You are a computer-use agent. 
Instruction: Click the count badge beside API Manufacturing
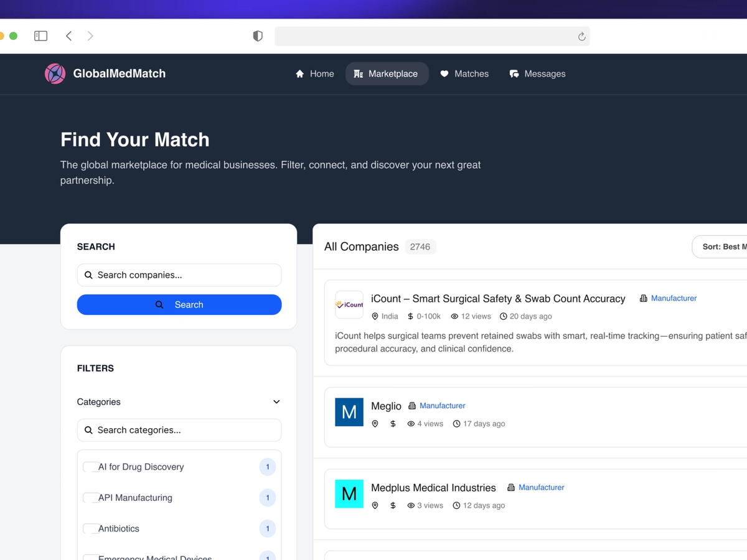(268, 498)
